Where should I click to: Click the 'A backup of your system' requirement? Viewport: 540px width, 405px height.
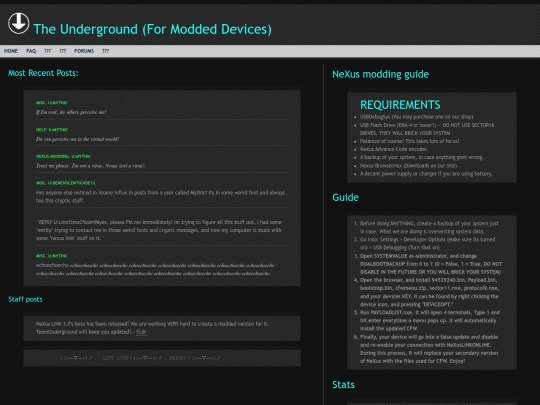click(422, 157)
